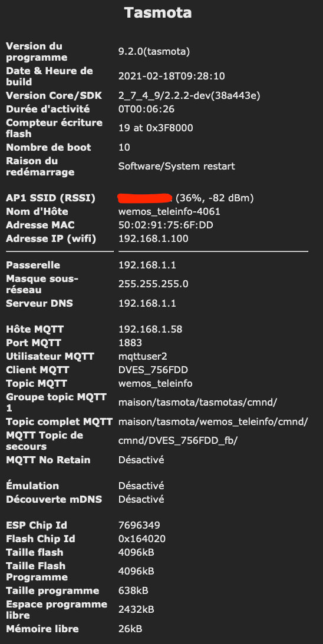Click the MQTT No Retain Désactivé value
This screenshot has width=323, height=644.
point(141,460)
